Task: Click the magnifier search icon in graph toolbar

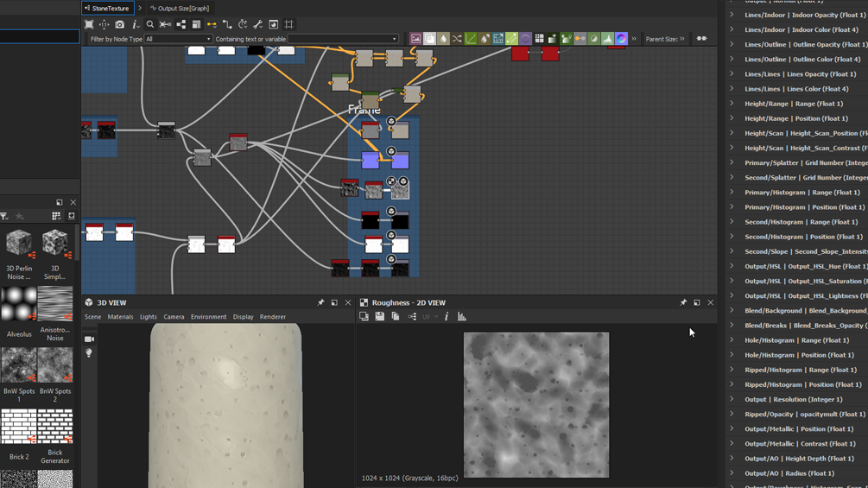Action: pyautogui.click(x=150, y=24)
